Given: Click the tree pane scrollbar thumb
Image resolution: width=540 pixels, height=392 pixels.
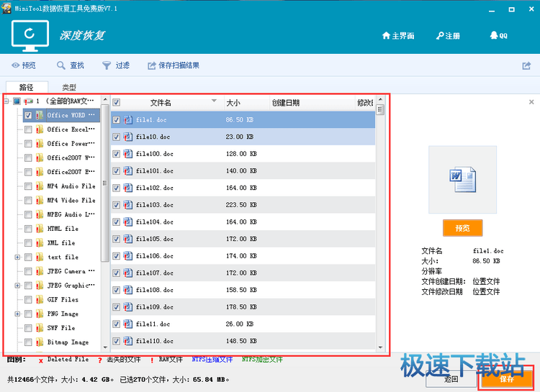Looking at the screenshot, I should click(x=105, y=183).
